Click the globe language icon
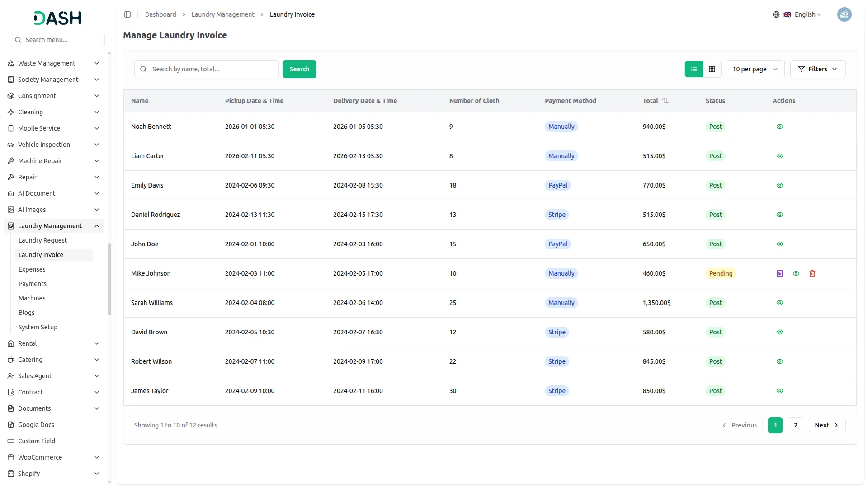This screenshot has height=488, width=868. point(776,14)
